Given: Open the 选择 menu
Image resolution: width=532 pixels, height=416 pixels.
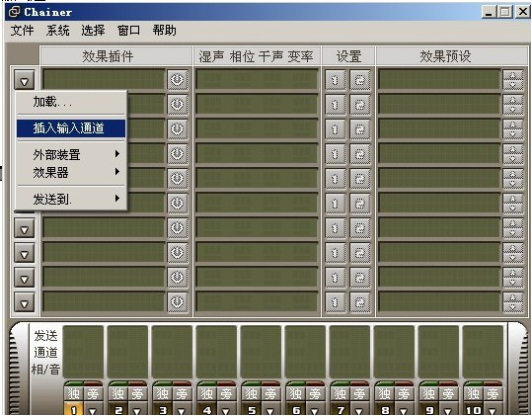Looking at the screenshot, I should [x=93, y=31].
